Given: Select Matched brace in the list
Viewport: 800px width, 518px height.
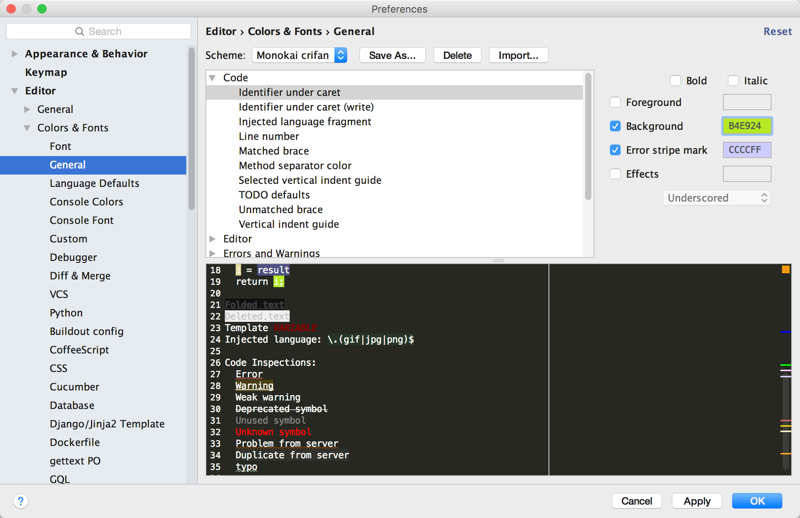Looking at the screenshot, I should coord(273,151).
